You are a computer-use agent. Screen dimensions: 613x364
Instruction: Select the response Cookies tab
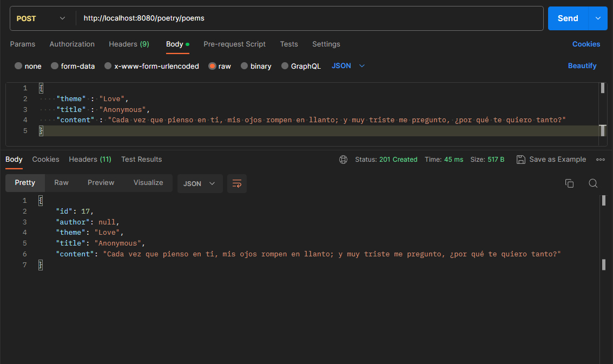46,160
